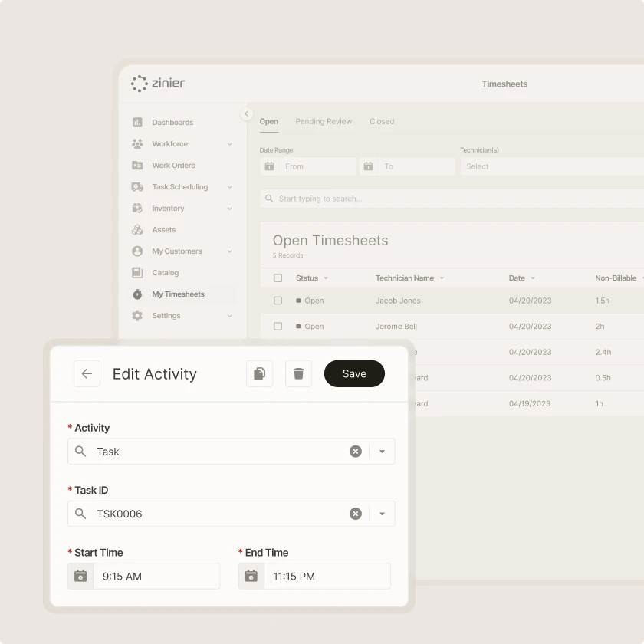Viewport: 644px width, 644px height.
Task: Expand the Workforce menu chevron
Action: coord(229,144)
